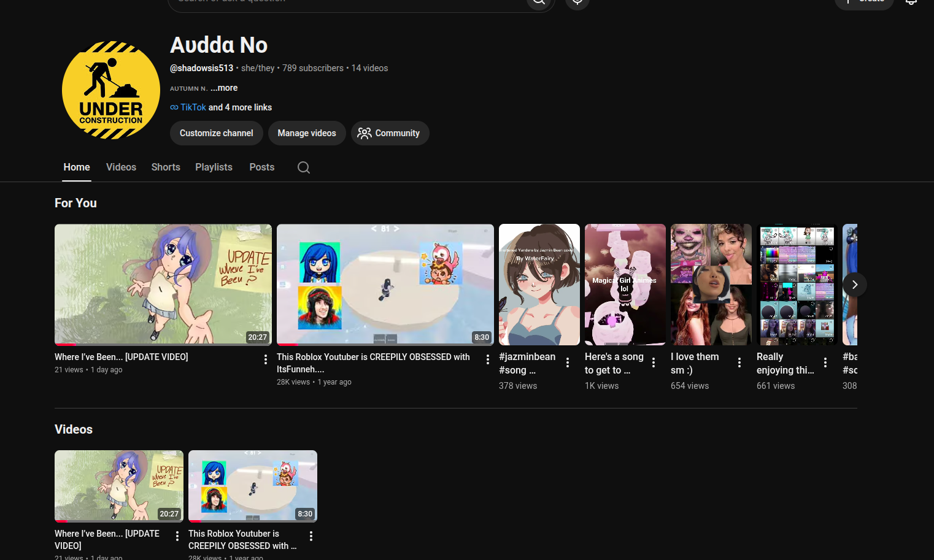Click the Create button
This screenshot has width=934, height=560.
click(864, 3)
